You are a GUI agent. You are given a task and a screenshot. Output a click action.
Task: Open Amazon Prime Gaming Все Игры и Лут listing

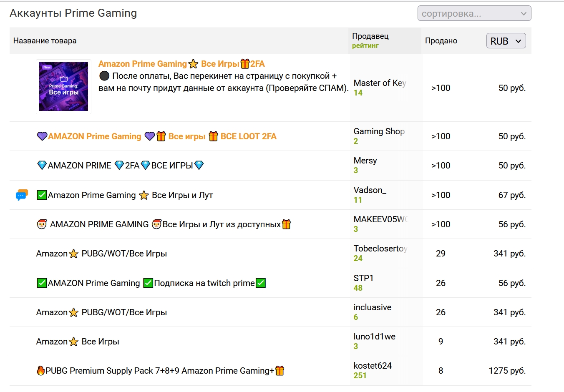[125, 195]
